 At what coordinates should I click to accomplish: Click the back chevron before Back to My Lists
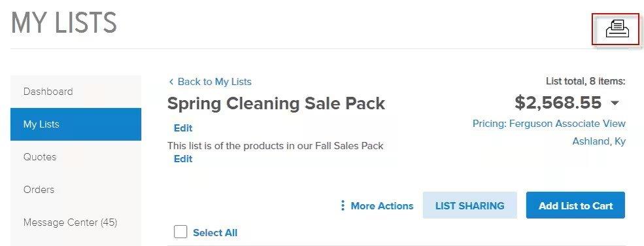coord(171,82)
